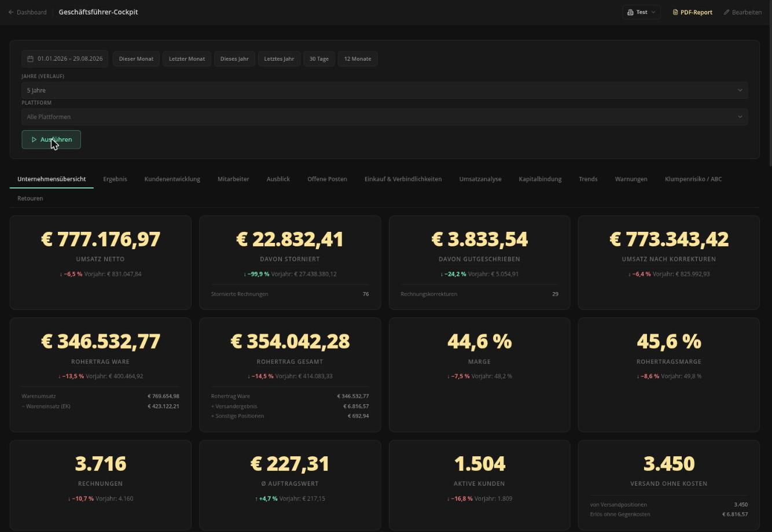This screenshot has width=772, height=532.
Task: Click the Bearbeiten edit button
Action: [742, 12]
